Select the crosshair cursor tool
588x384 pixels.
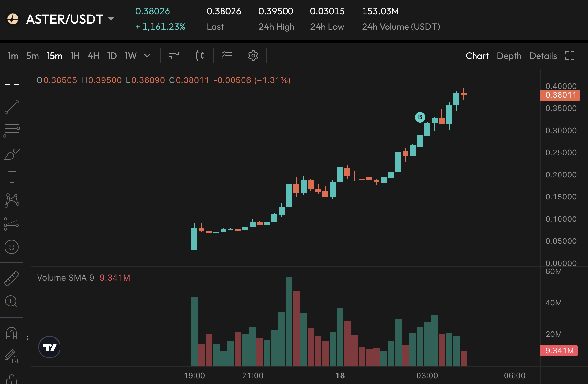(x=12, y=84)
